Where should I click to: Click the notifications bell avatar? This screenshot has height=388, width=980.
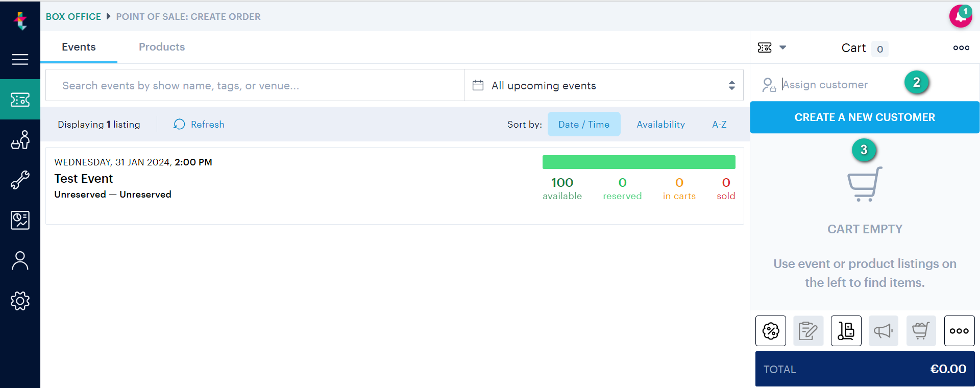click(961, 16)
